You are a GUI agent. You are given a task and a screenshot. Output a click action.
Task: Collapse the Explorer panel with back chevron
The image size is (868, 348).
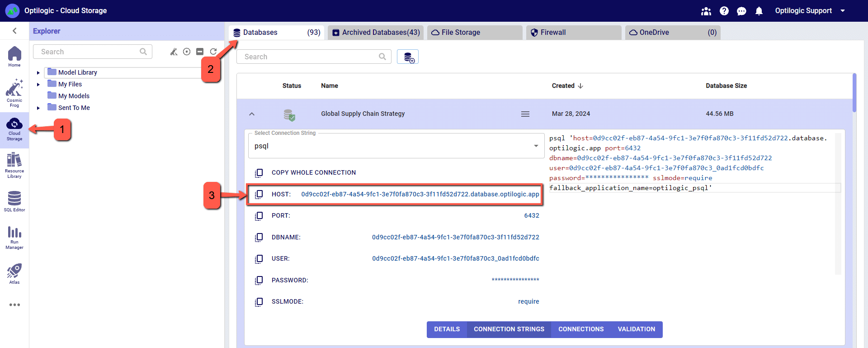[14, 31]
